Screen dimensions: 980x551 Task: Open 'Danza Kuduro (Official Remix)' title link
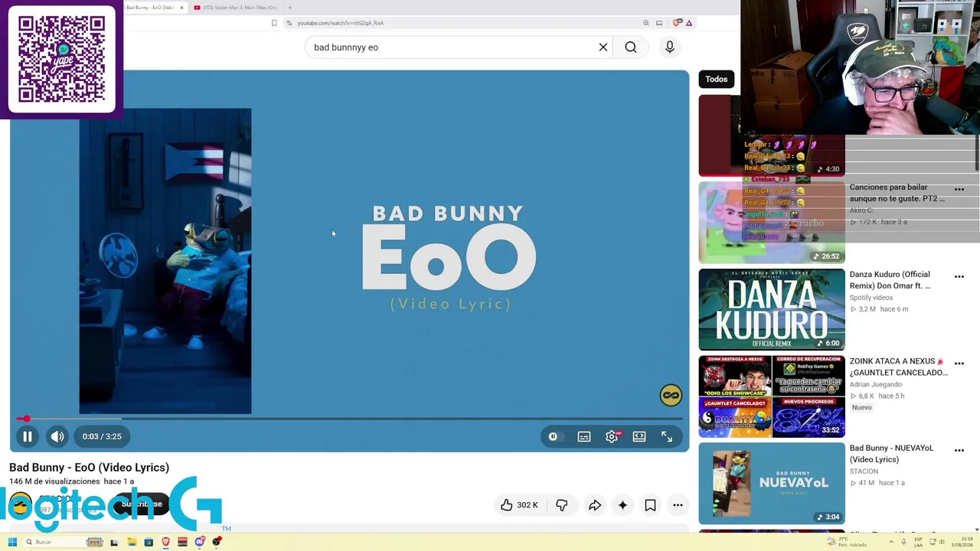[890, 280]
